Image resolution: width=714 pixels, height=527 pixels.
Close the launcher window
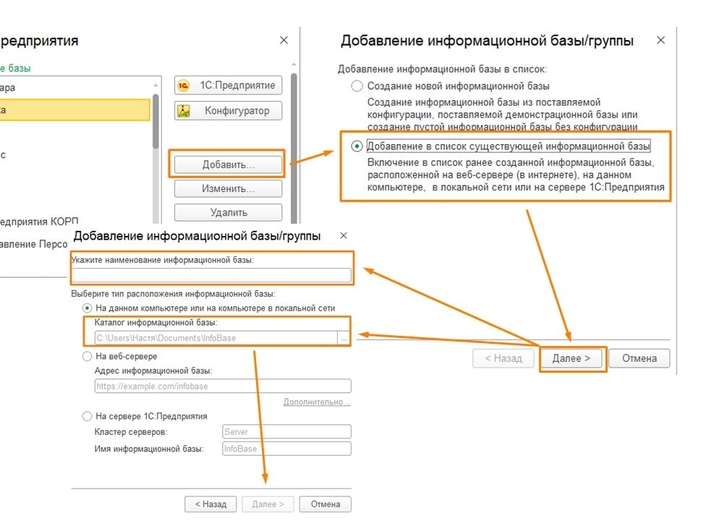(x=284, y=41)
